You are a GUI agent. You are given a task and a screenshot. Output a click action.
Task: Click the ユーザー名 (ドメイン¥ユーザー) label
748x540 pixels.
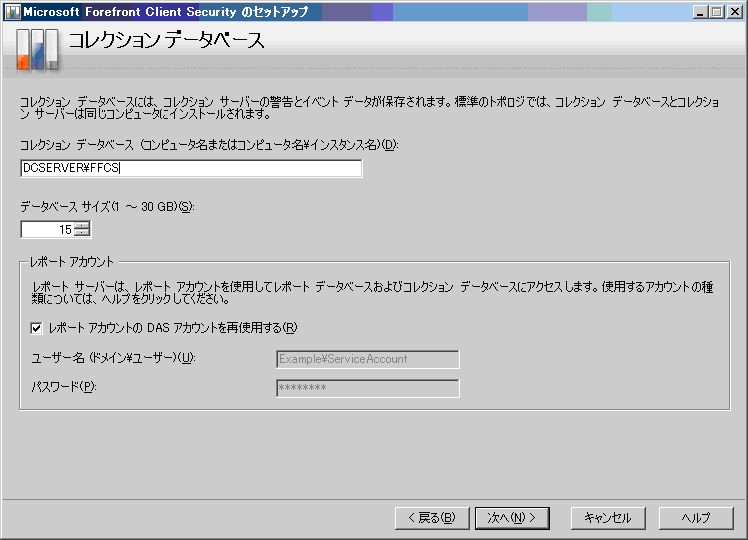[x=114, y=358]
